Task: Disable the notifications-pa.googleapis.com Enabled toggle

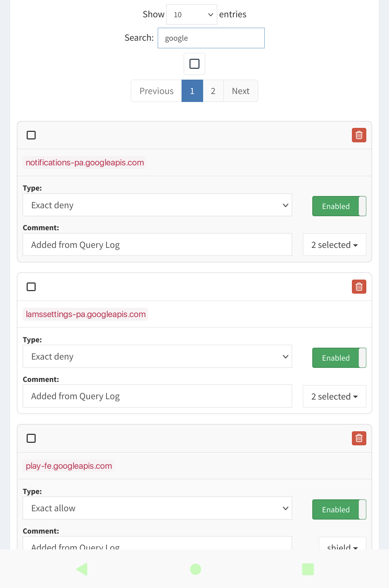Action: pyautogui.click(x=339, y=206)
